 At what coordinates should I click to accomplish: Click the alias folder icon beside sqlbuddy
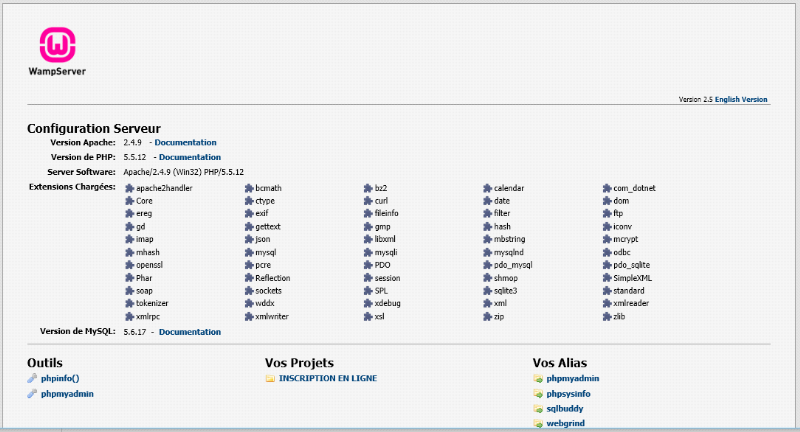538,409
